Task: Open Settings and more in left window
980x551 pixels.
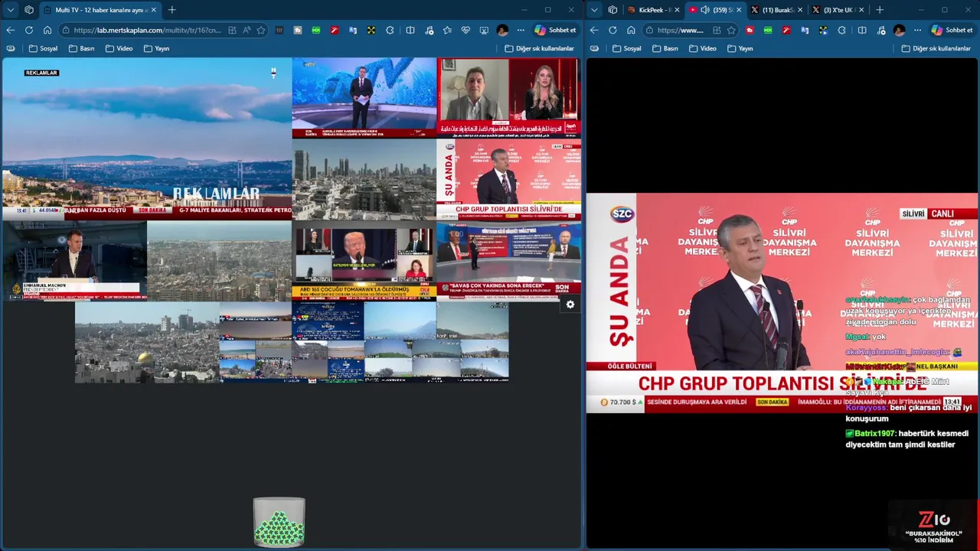Action: [x=521, y=30]
